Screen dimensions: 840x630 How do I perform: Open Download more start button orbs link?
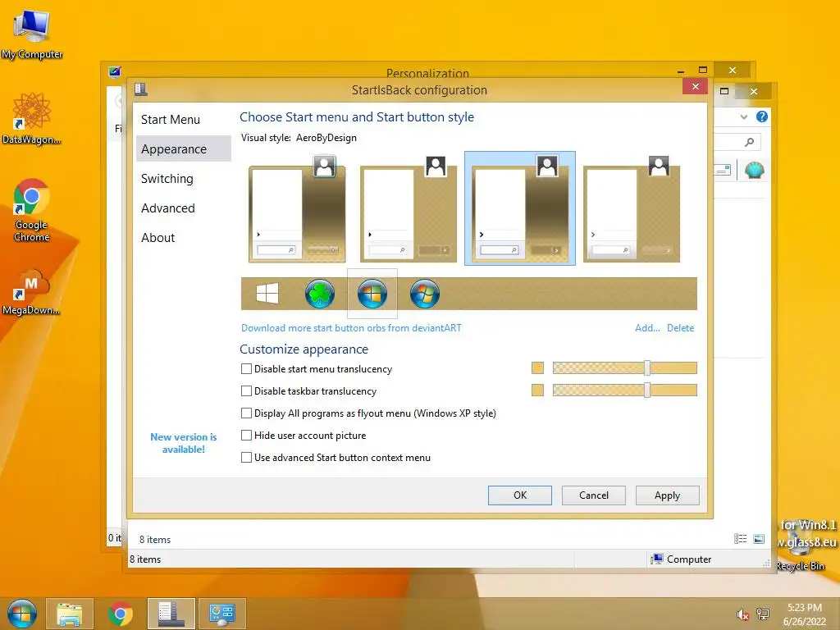coord(351,328)
